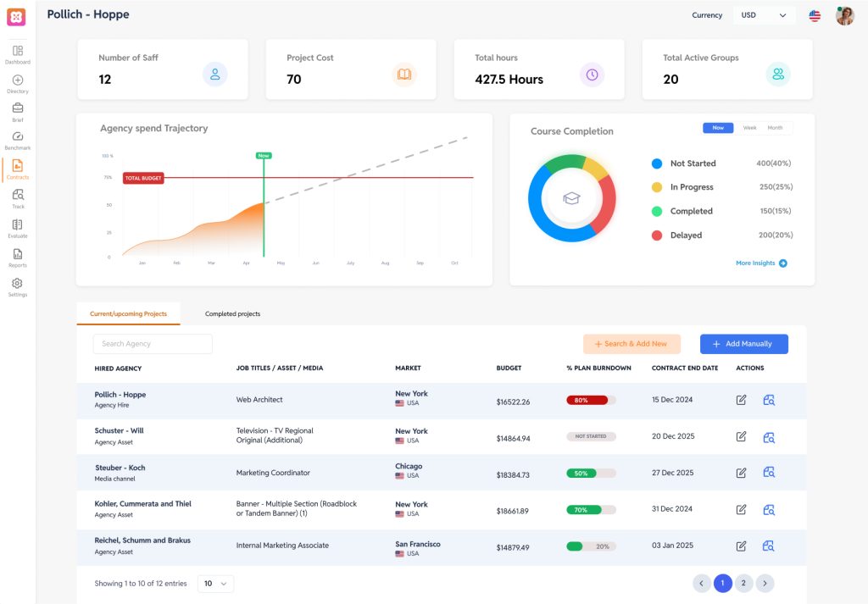
Task: Click the Search Agency input field
Action: coord(153,344)
